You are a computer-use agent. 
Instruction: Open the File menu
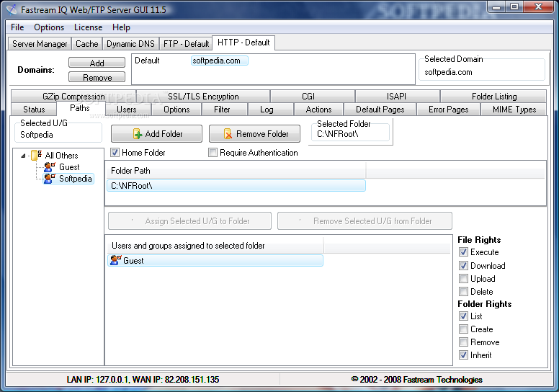[x=17, y=27]
